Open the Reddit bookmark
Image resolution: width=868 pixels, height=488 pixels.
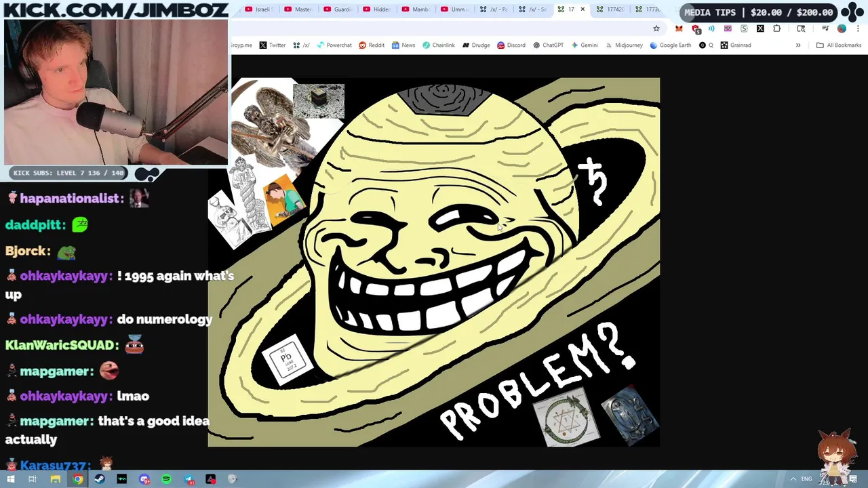pyautogui.click(x=372, y=45)
